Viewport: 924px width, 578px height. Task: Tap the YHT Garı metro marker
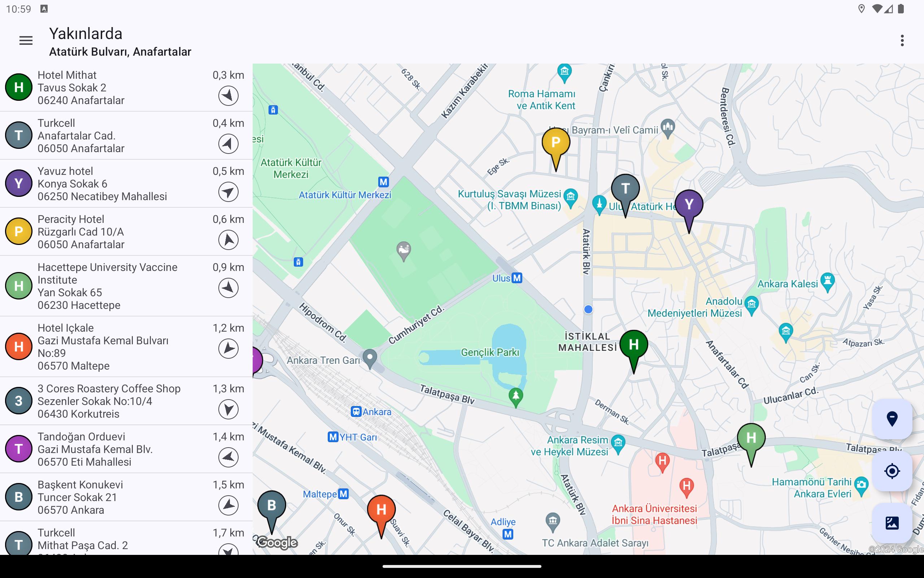click(x=333, y=437)
